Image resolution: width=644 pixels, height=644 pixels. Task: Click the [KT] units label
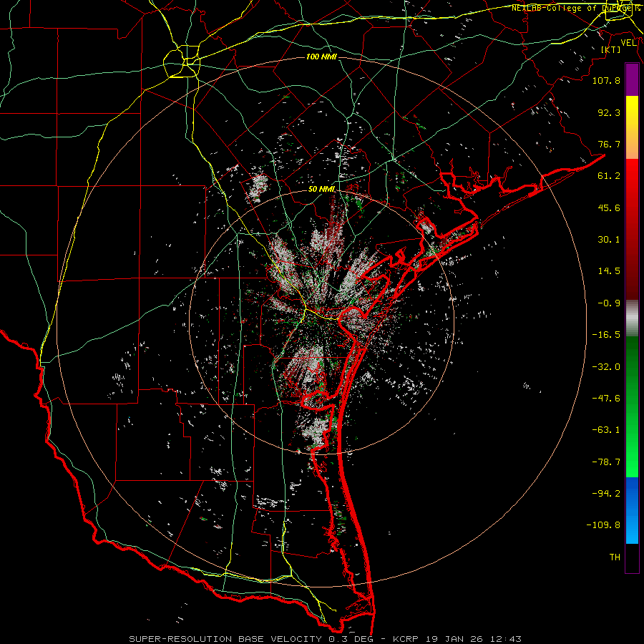tap(611, 49)
